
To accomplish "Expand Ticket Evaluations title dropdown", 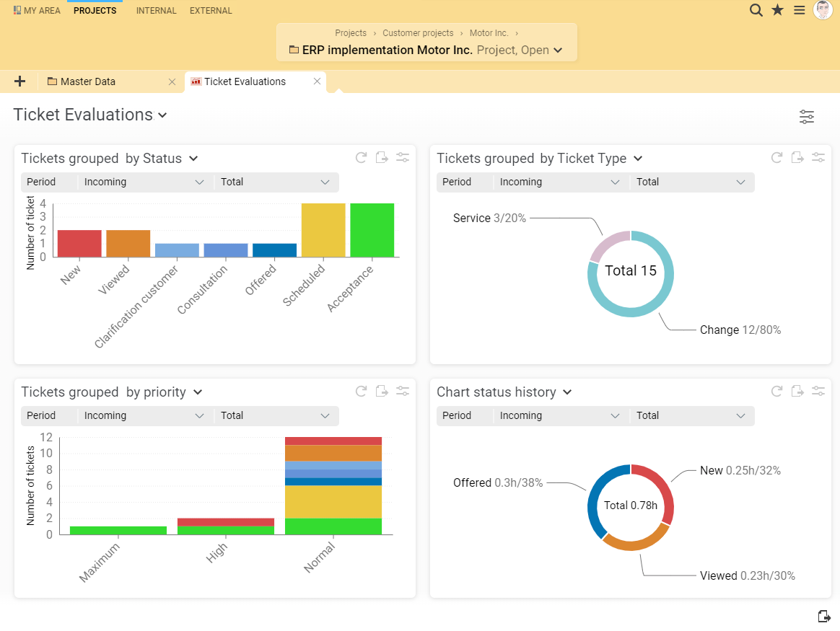I will tap(162, 115).
